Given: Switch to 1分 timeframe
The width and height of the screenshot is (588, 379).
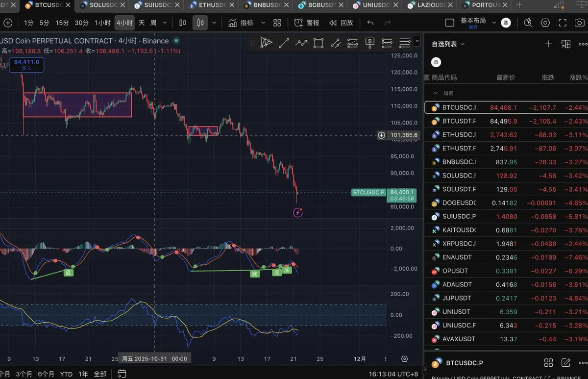Looking at the screenshot, I should tap(29, 23).
